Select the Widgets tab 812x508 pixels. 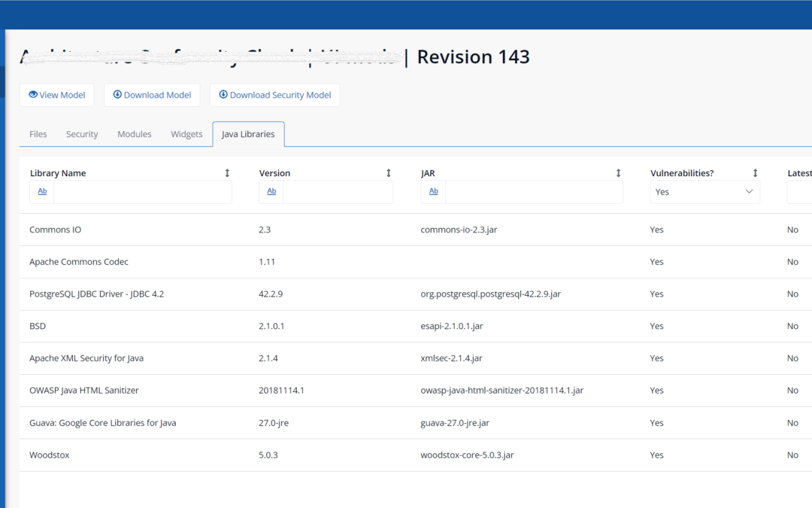186,134
